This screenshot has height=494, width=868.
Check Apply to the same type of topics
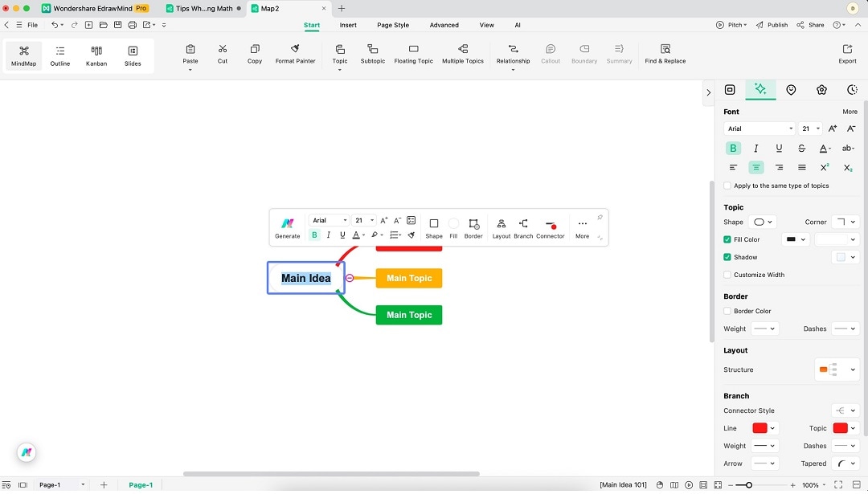(x=727, y=186)
